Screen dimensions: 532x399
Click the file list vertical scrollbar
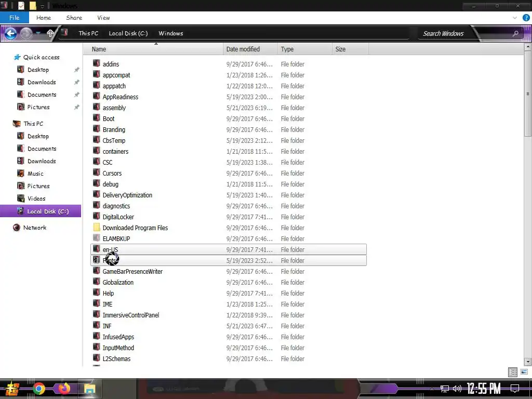(528, 94)
